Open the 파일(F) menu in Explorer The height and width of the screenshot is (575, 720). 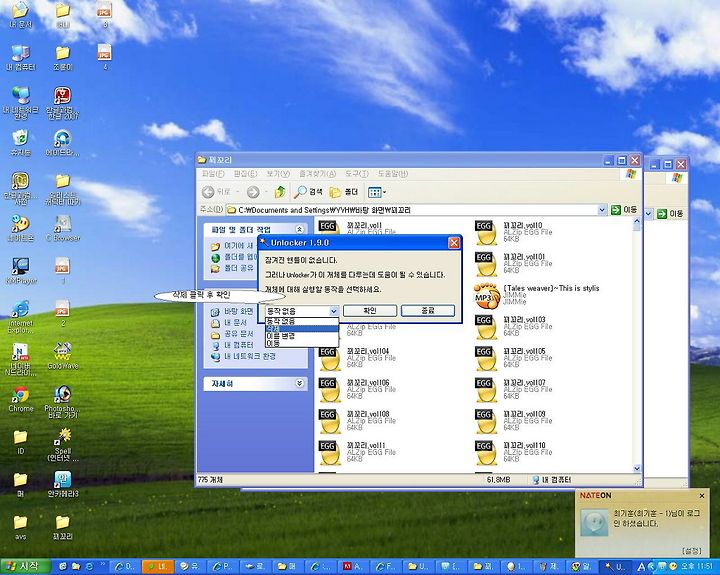[213, 174]
